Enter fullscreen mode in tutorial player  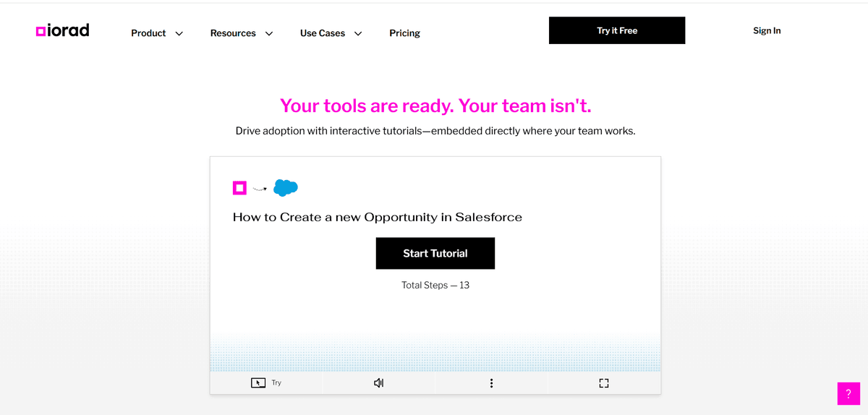coord(604,383)
